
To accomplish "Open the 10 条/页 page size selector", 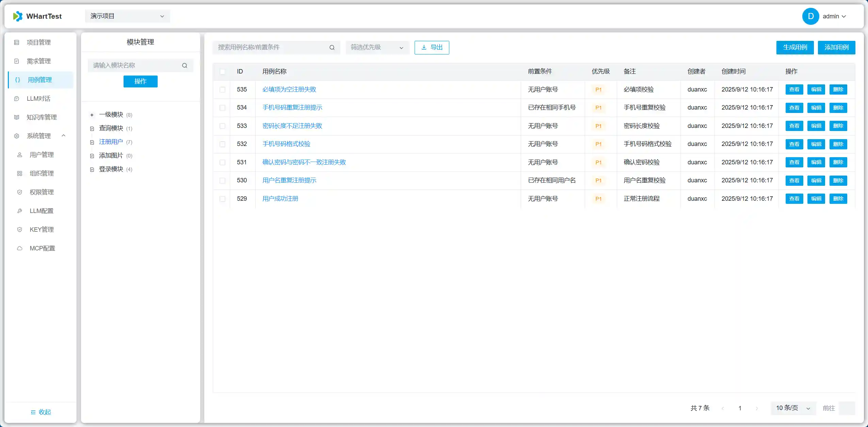I will pyautogui.click(x=793, y=408).
